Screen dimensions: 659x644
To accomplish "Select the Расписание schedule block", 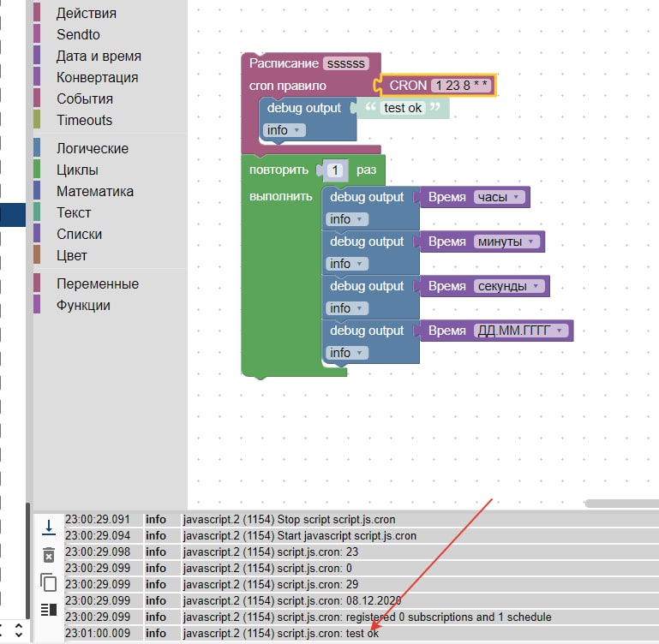I will click(284, 63).
